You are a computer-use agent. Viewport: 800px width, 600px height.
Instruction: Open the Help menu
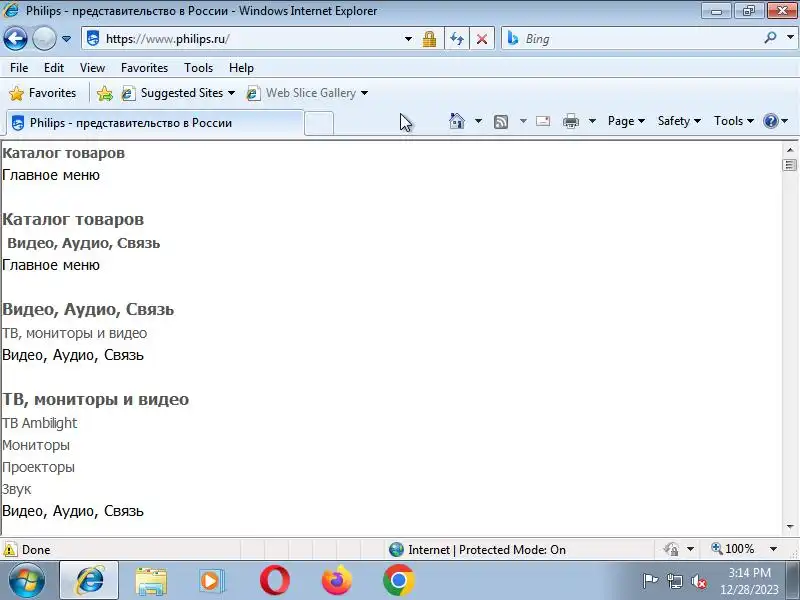point(241,68)
